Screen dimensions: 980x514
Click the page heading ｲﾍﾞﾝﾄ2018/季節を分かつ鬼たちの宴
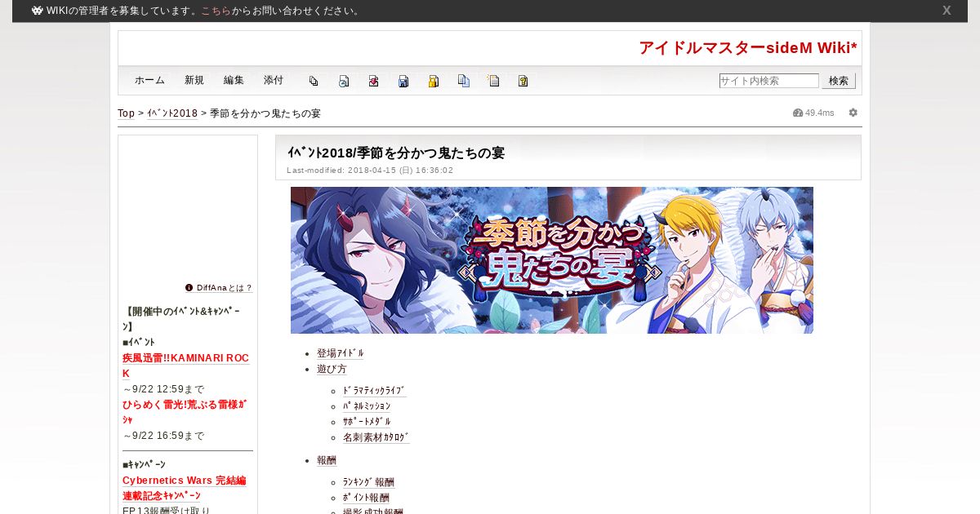[396, 153]
